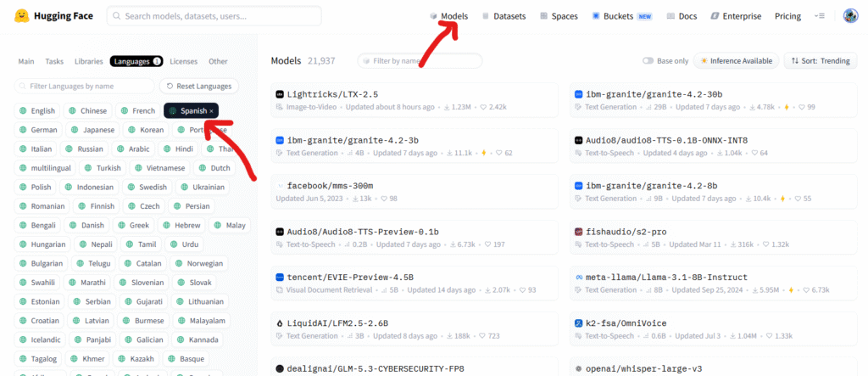Click the LiquidAI icon beside LFM2.5-2.6B
868x376 pixels.
pyautogui.click(x=280, y=323)
